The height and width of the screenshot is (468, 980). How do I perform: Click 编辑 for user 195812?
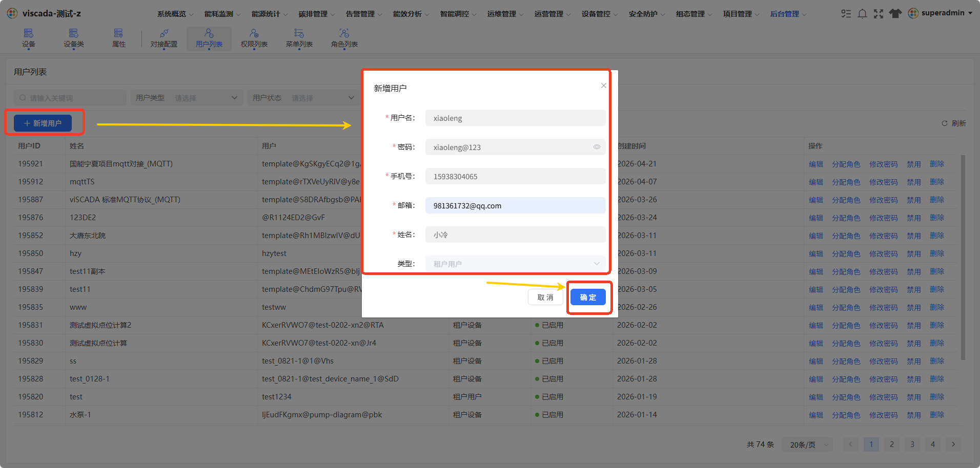point(816,415)
